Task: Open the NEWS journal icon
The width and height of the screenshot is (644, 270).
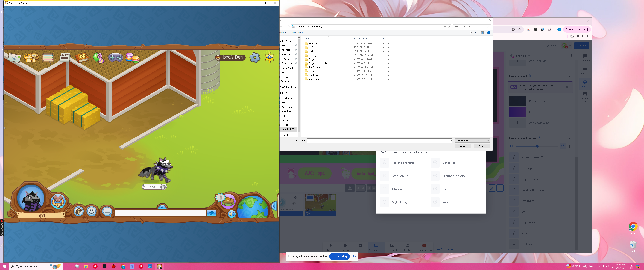Action: (x=65, y=57)
